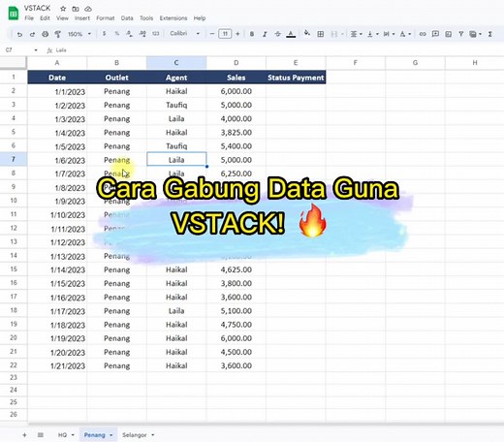Click the date cell 1/21/2023

pos(57,365)
